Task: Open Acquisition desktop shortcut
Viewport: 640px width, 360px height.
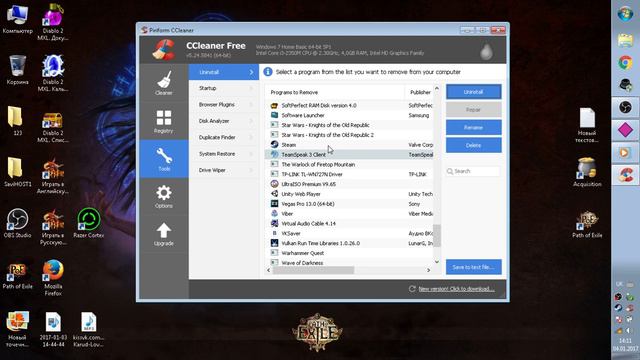Action: point(587,172)
